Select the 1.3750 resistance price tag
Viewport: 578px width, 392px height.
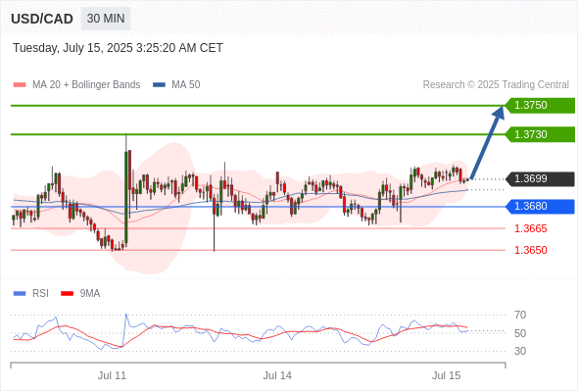click(x=540, y=106)
